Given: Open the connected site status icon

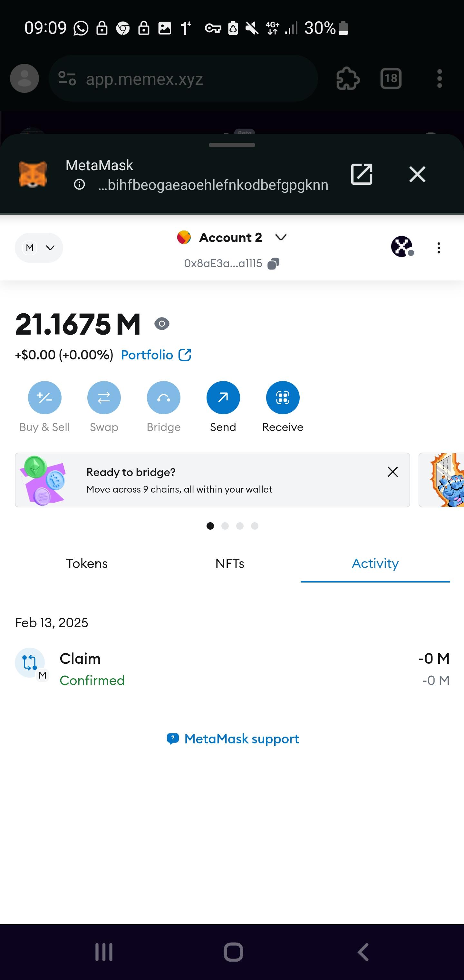Looking at the screenshot, I should 402,247.
